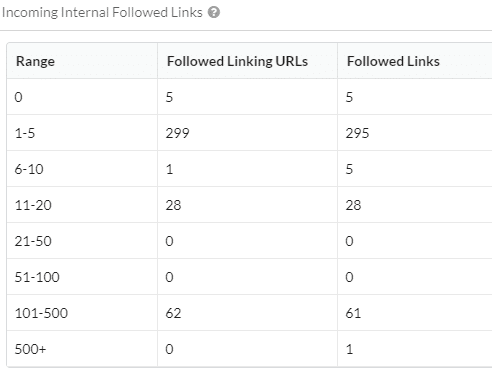This screenshot has width=492, height=372.
Task: Click the 51-100 range label
Action: pyautogui.click(x=37, y=277)
